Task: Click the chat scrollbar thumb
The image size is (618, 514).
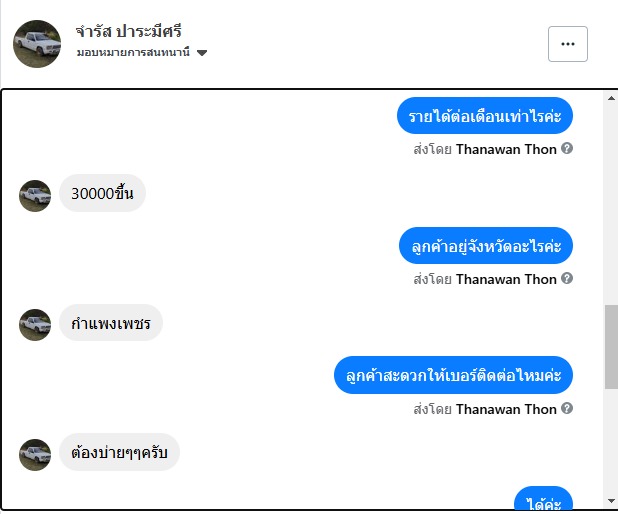Action: pyautogui.click(x=611, y=347)
